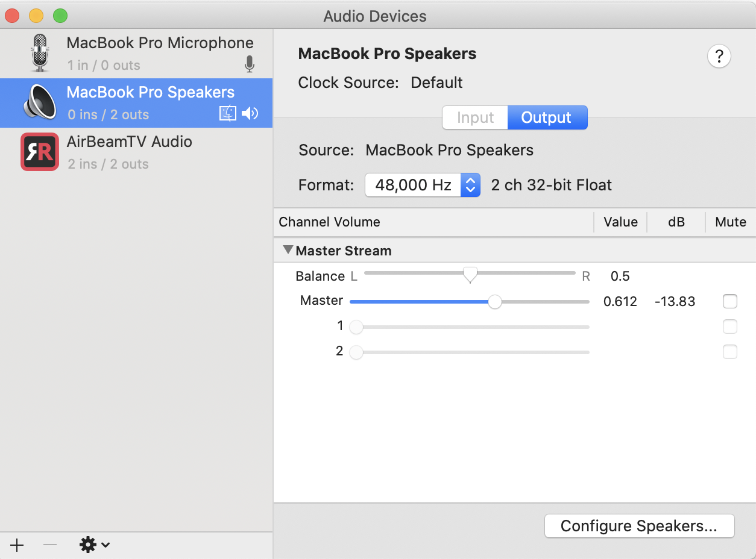The height and width of the screenshot is (559, 756).
Task: Click the 'Source:' label
Action: pos(326,150)
